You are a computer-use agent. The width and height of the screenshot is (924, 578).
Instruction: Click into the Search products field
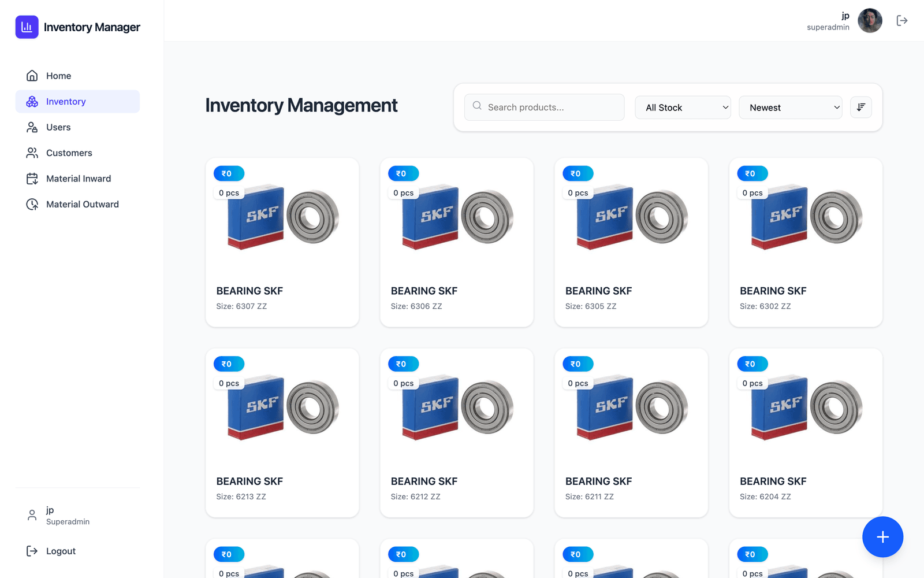544,108
